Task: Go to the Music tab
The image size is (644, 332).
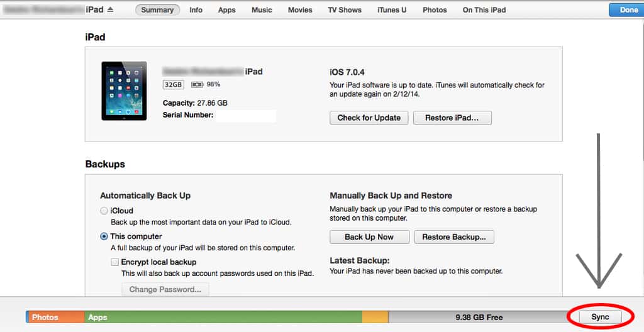Action: pyautogui.click(x=262, y=10)
